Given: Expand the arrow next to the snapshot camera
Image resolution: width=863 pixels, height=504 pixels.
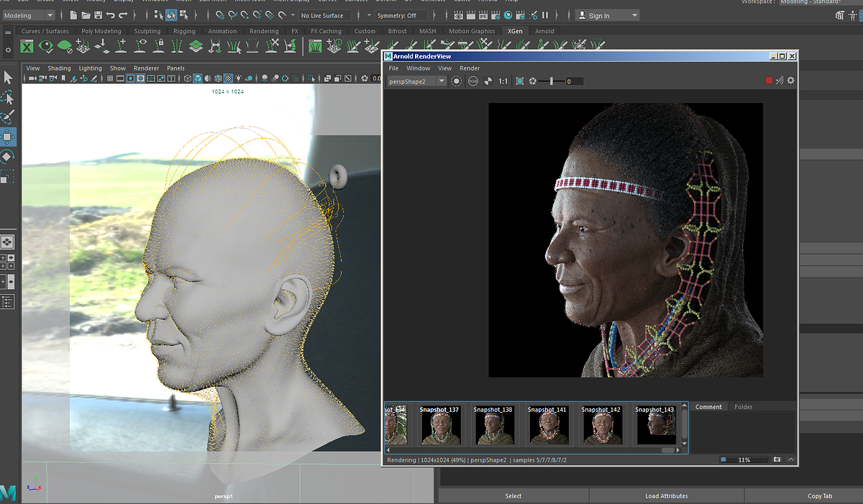Looking at the screenshot, I should [x=790, y=459].
